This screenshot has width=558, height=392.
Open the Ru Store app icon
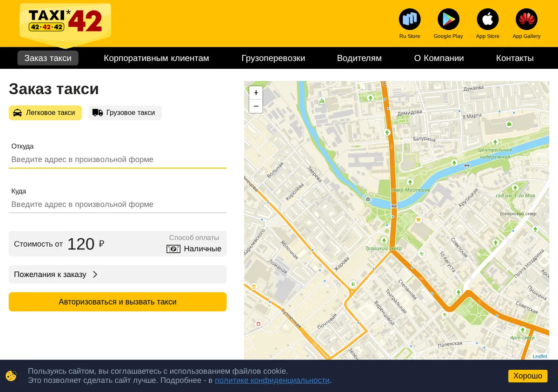click(410, 20)
